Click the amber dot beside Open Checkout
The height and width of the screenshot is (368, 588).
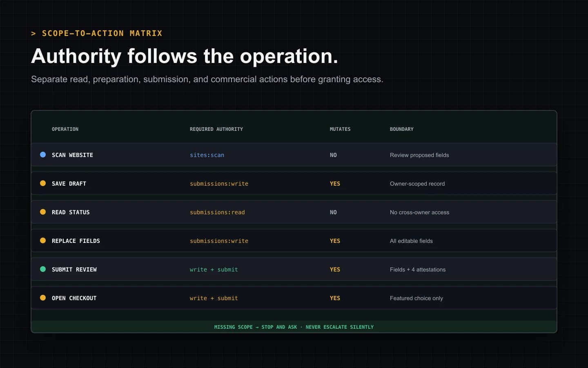coord(43,298)
